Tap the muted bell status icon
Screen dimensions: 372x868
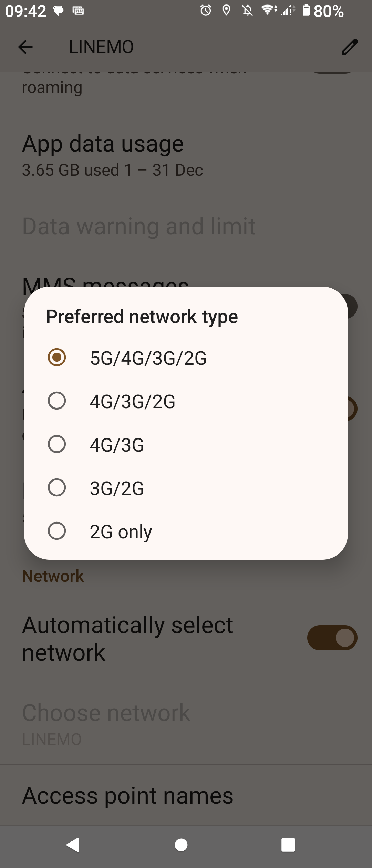[x=247, y=11]
